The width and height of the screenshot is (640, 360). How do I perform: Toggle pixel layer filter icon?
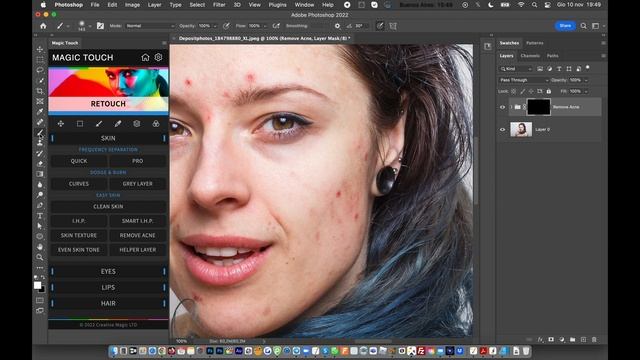tap(540, 69)
